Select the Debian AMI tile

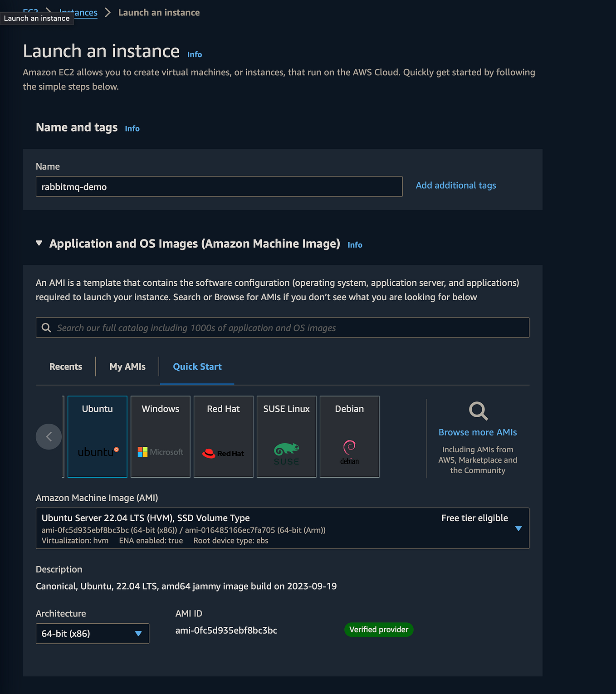[349, 436]
